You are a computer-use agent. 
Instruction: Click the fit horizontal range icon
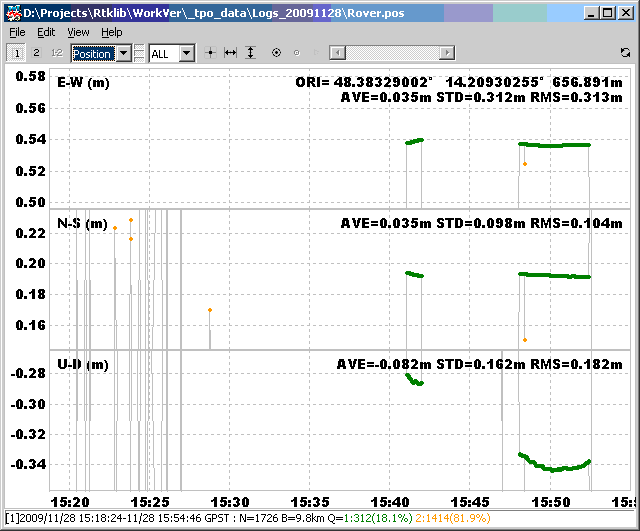pyautogui.click(x=230, y=52)
